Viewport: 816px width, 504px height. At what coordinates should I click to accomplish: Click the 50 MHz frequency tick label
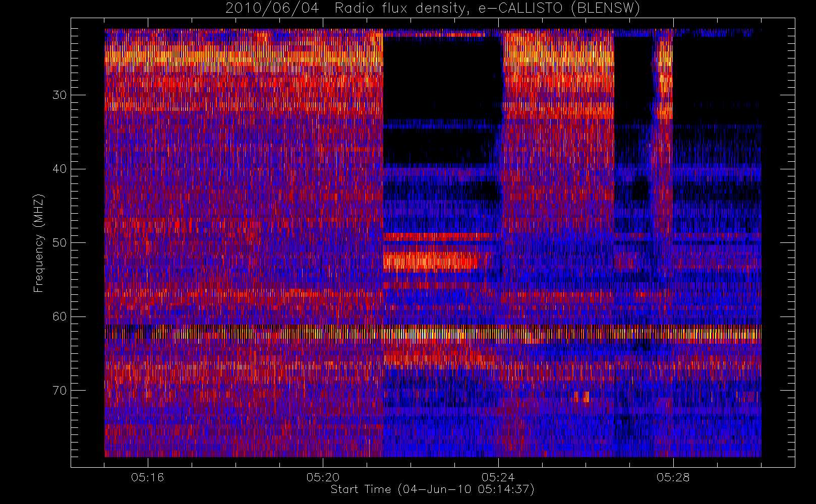[60, 243]
